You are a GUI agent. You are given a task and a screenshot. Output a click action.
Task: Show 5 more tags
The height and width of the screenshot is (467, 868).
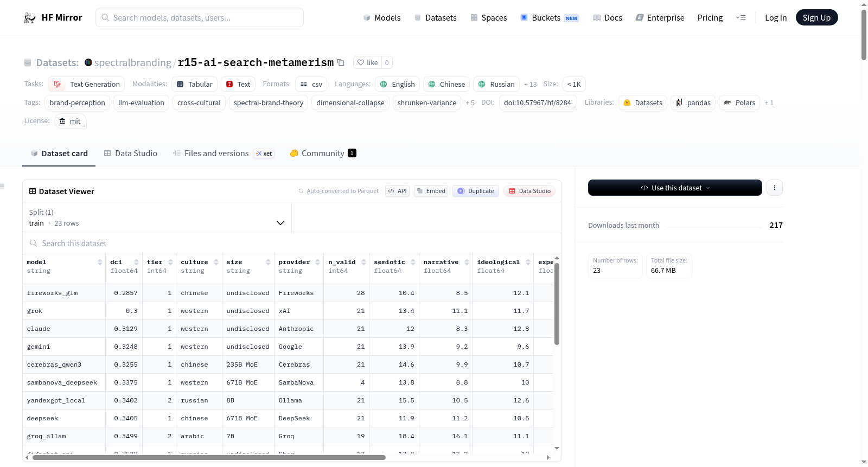click(470, 103)
